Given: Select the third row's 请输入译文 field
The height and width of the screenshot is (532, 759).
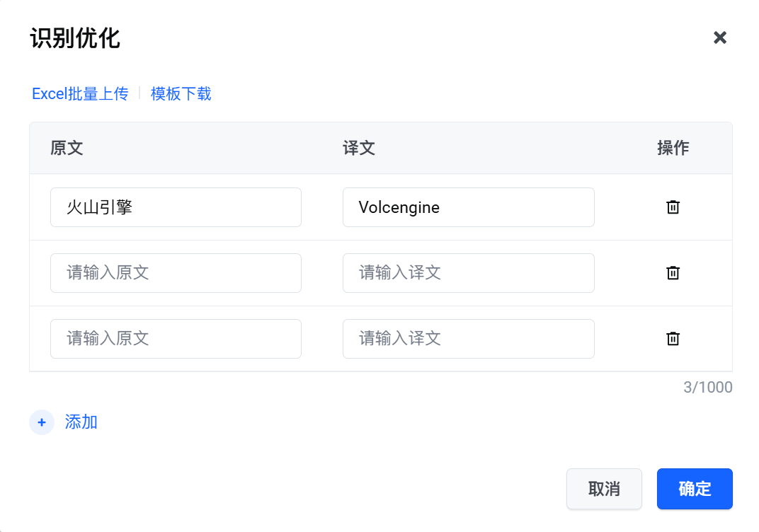Looking at the screenshot, I should click(x=468, y=339).
